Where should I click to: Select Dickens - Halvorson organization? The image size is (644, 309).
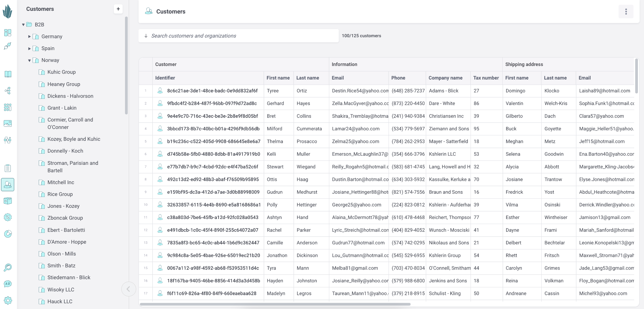tap(70, 96)
